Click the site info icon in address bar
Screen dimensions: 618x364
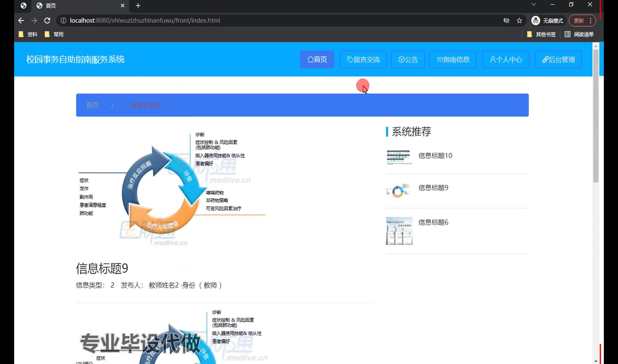(x=63, y=21)
